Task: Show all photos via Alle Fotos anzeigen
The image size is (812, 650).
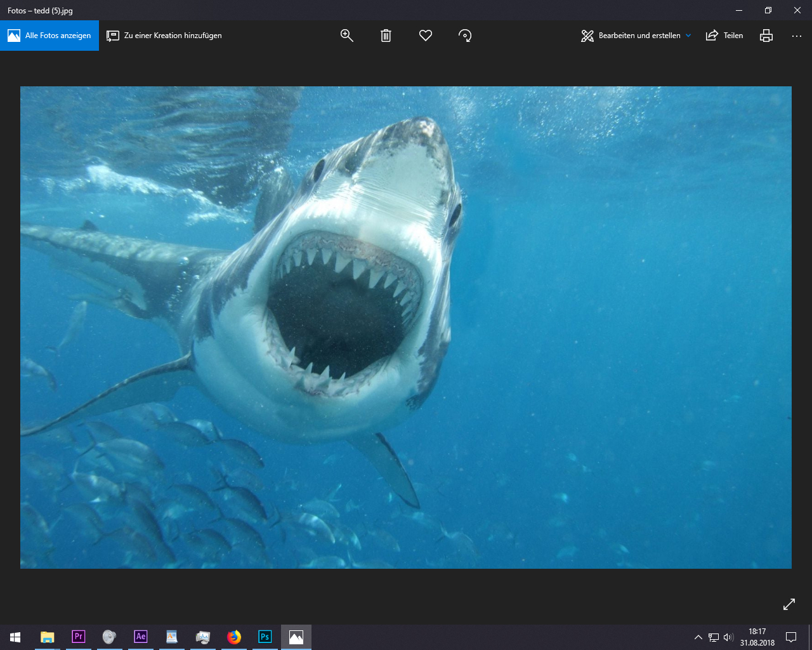Action: (x=49, y=36)
